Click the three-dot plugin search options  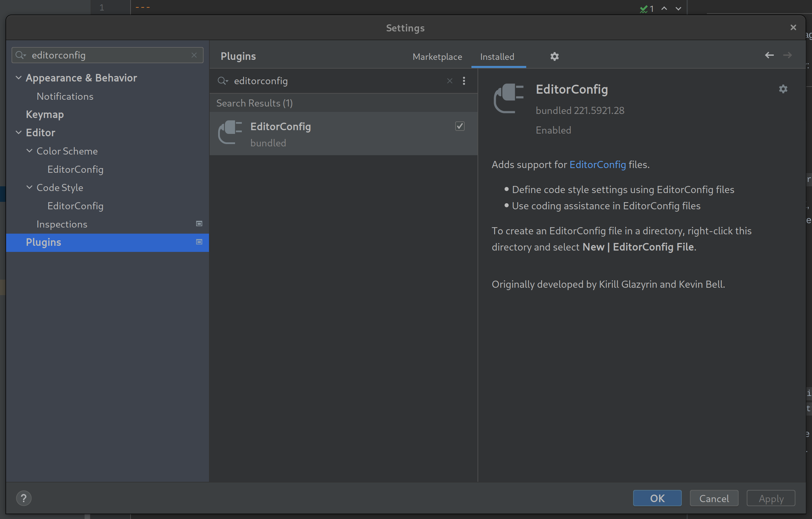[464, 81]
